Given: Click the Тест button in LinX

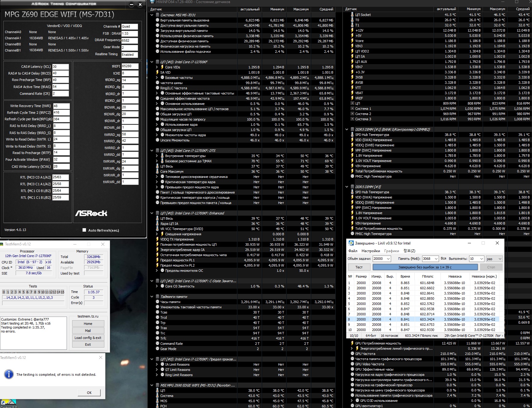Looking at the screenshot, I should point(359,267).
